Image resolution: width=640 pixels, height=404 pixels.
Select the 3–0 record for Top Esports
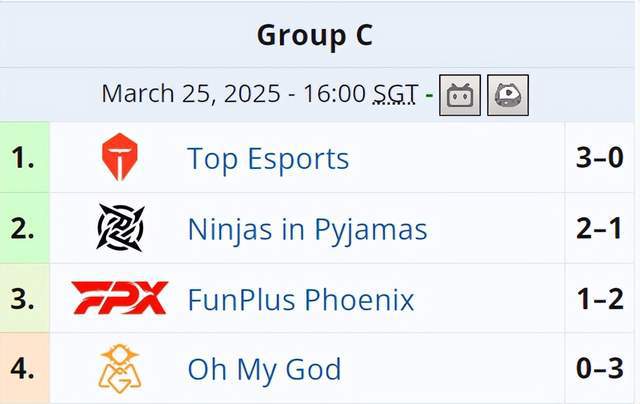pos(600,157)
